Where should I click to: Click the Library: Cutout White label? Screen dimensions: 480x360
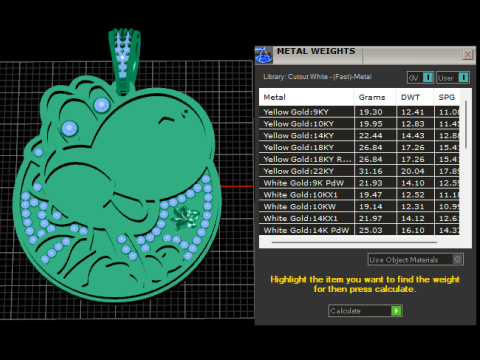(x=317, y=77)
